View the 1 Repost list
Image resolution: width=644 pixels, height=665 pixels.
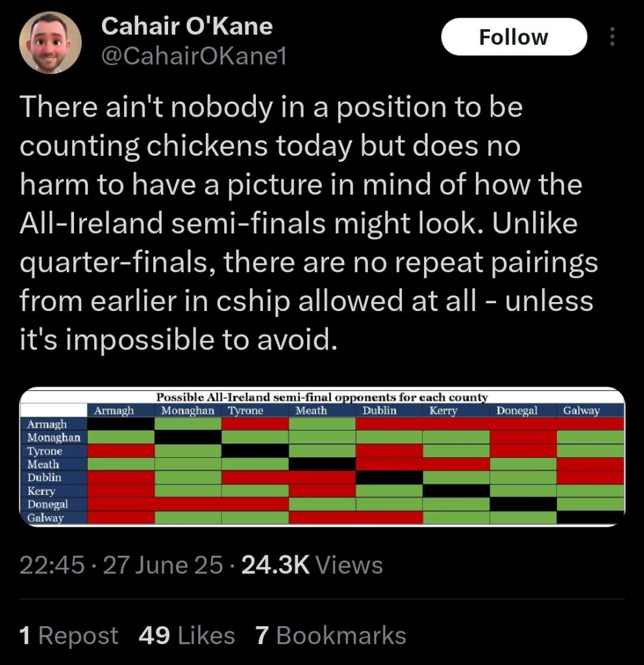pos(69,635)
